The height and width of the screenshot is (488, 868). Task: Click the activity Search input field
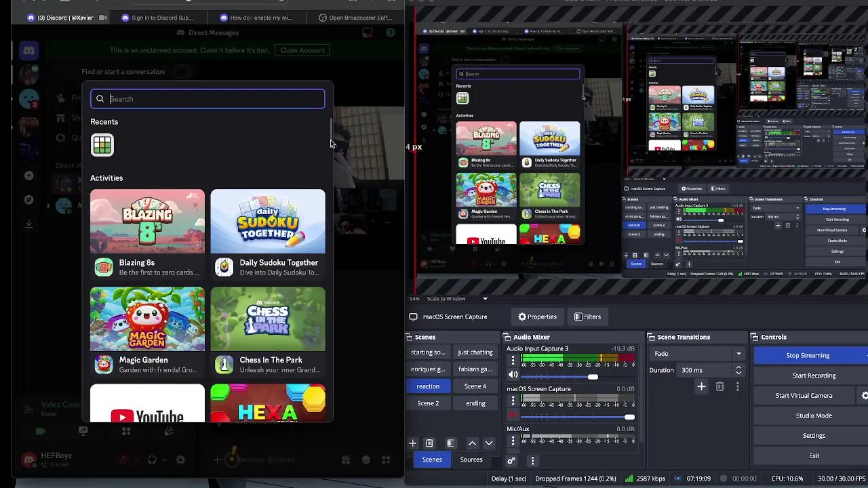point(208,99)
